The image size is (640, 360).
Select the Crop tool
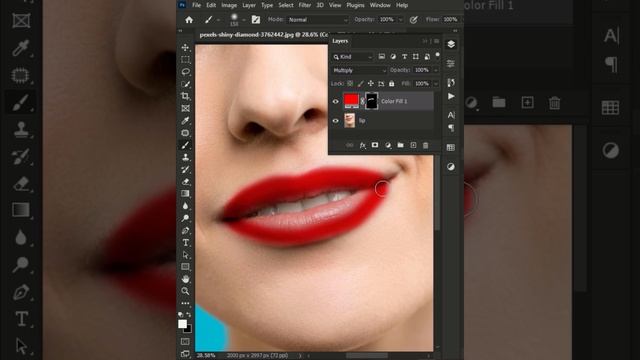tap(185, 96)
